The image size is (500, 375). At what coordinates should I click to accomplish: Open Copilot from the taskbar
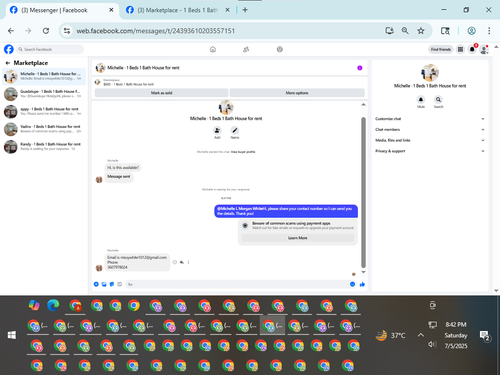(34, 305)
